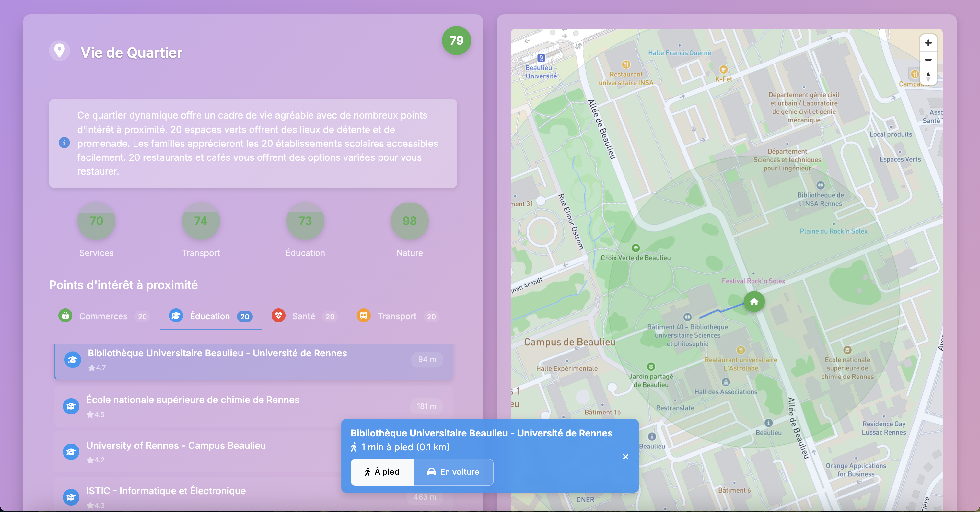Click the map zoom out minus button
Viewport: 980px width, 512px height.
tap(928, 60)
